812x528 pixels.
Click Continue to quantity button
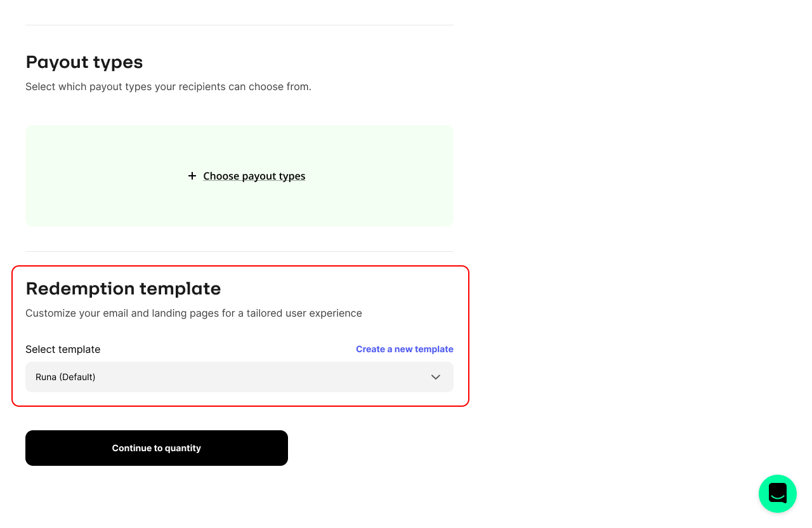[x=157, y=448]
